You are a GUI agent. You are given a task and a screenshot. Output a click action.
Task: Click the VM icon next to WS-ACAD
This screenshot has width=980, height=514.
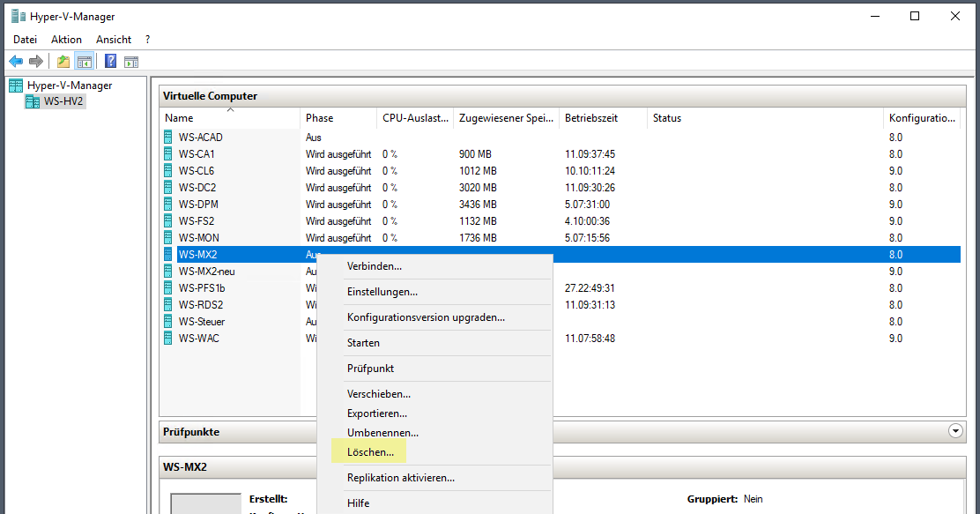click(168, 137)
